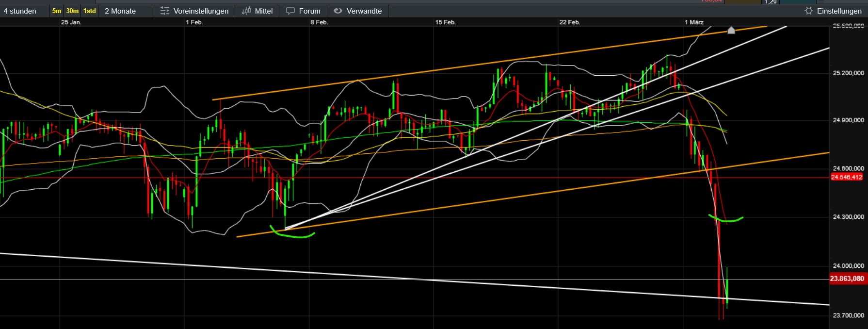Click the 1 März date label
Viewport: 868px width, 329px height.
[x=694, y=22]
